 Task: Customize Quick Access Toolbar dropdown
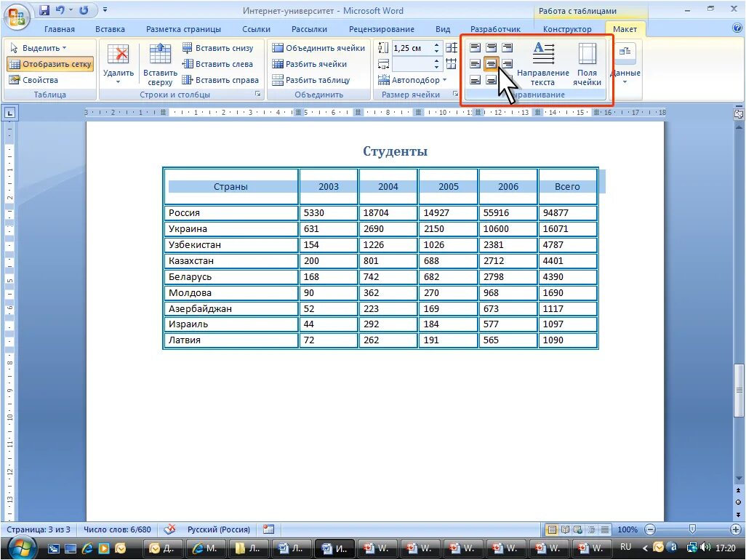105,10
